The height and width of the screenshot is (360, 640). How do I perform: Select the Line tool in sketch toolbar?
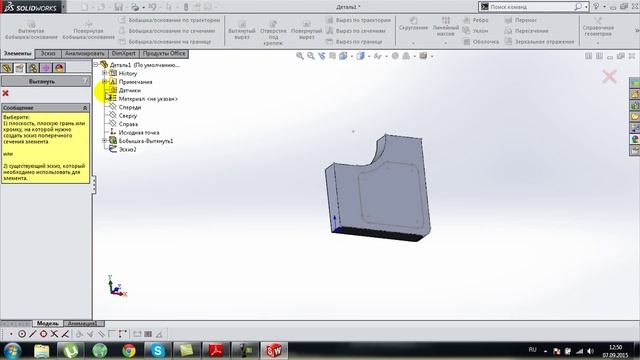[33, 334]
